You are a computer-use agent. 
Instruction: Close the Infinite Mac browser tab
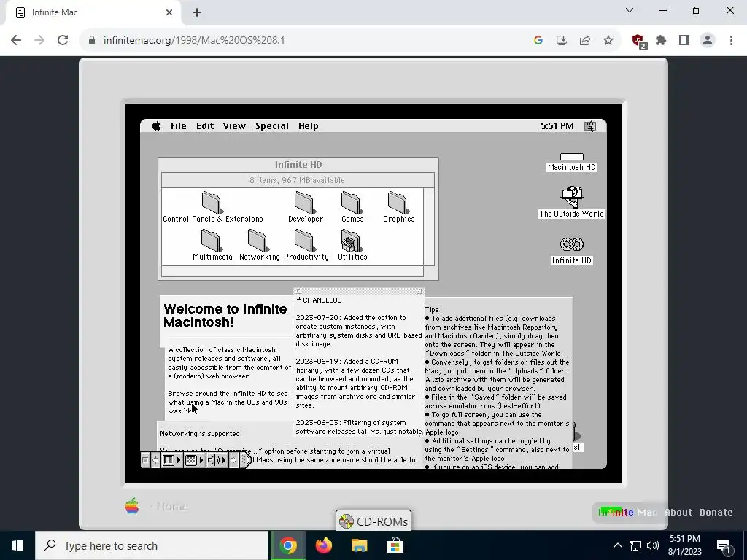pos(169,12)
